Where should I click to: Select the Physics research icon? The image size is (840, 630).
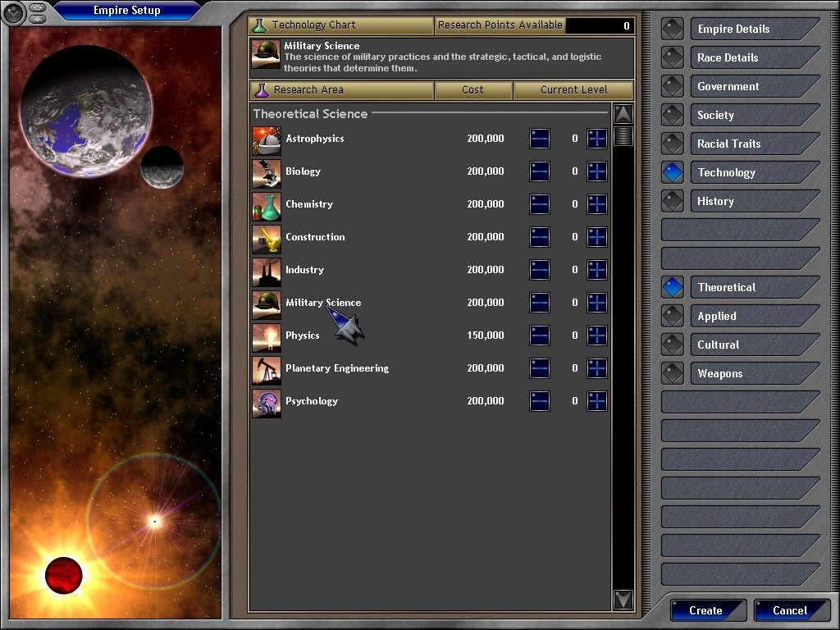[x=267, y=337]
